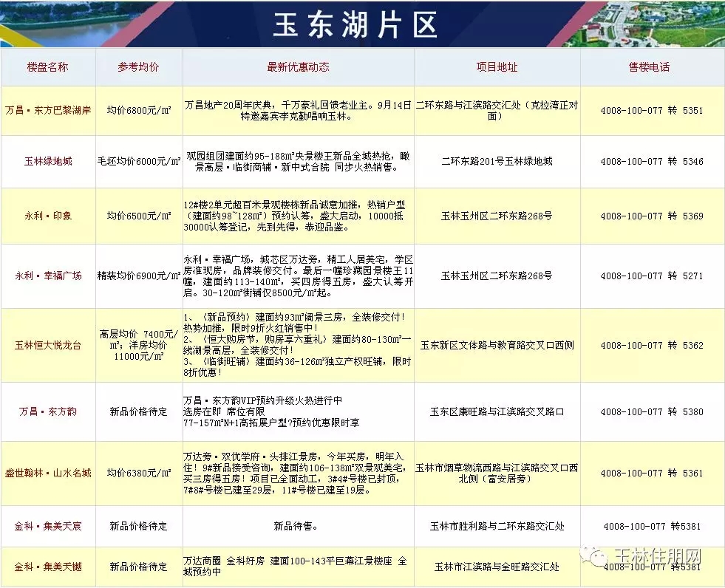Click the 最新优惠动态 column header
The width and height of the screenshot is (725, 588).
[x=299, y=67]
